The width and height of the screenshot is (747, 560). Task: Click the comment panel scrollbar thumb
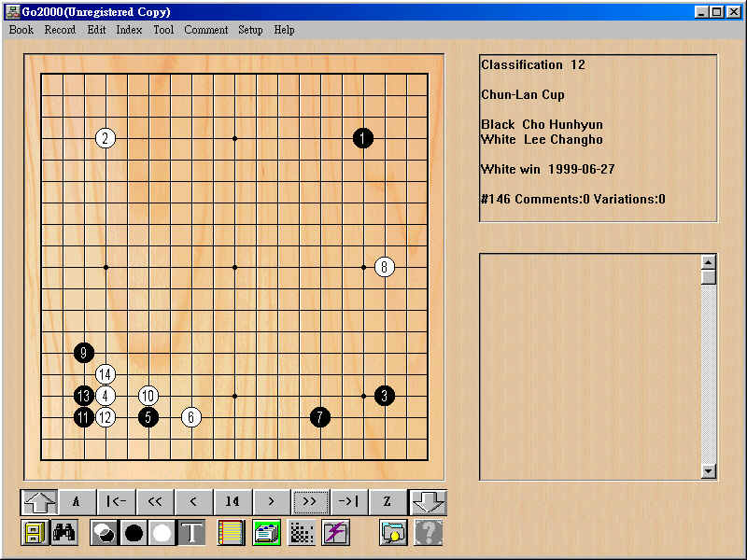pyautogui.click(x=709, y=276)
